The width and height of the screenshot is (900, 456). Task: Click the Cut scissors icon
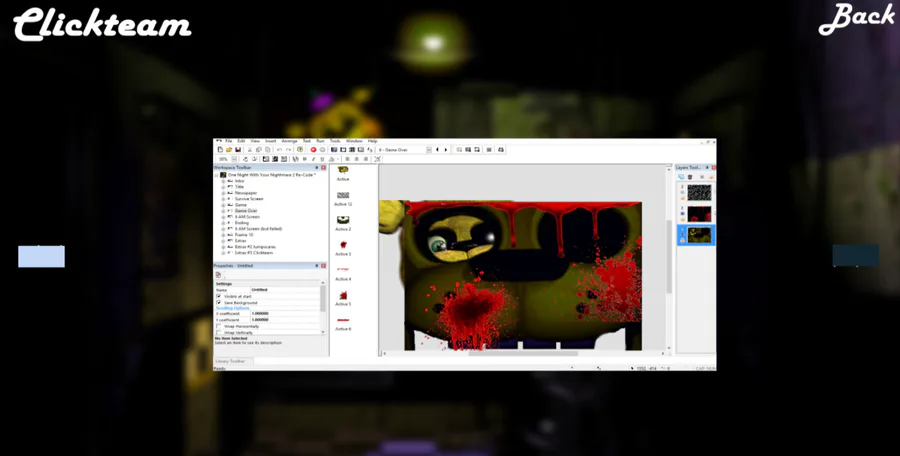250,149
